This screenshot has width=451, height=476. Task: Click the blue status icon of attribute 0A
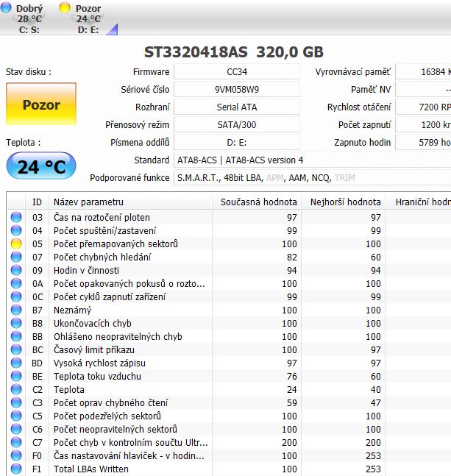pyautogui.click(x=16, y=283)
